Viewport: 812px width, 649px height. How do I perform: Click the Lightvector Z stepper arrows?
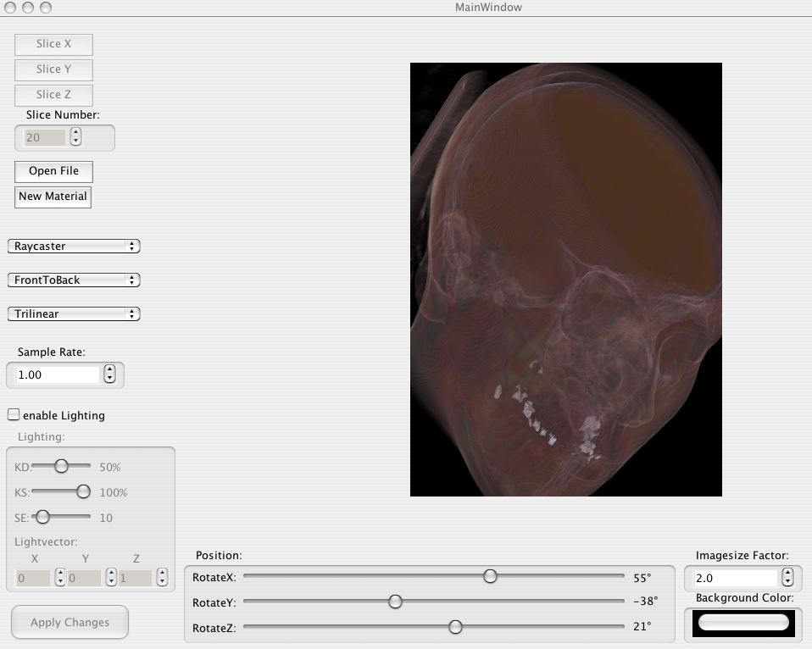(x=162, y=577)
